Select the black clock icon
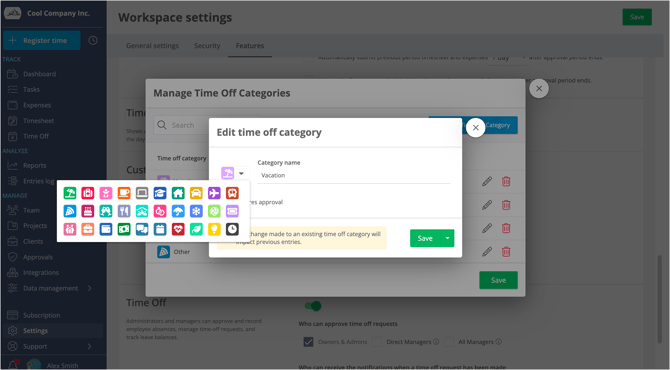 coord(232,229)
